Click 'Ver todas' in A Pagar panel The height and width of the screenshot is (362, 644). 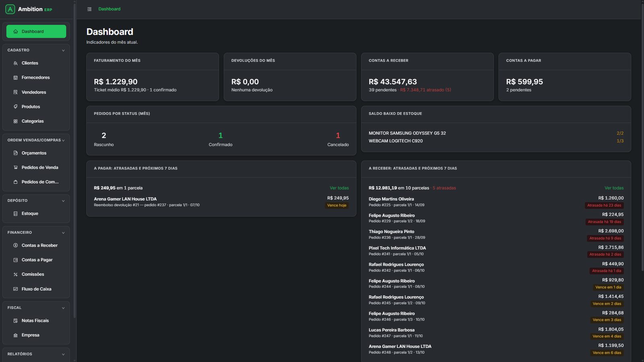pyautogui.click(x=339, y=188)
